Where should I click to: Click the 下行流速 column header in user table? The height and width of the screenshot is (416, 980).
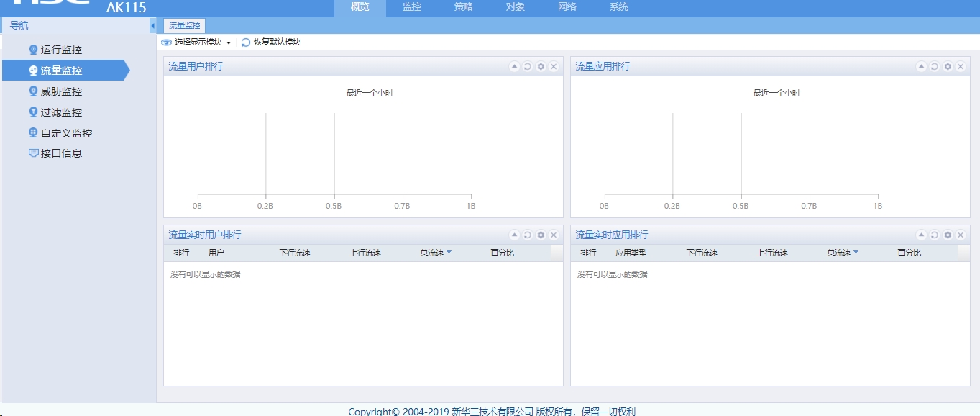coord(295,253)
